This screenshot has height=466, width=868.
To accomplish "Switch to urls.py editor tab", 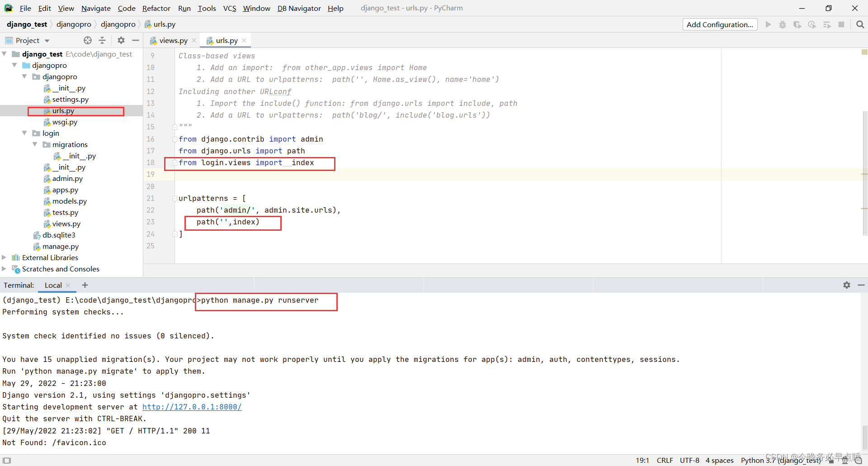I will 226,40.
